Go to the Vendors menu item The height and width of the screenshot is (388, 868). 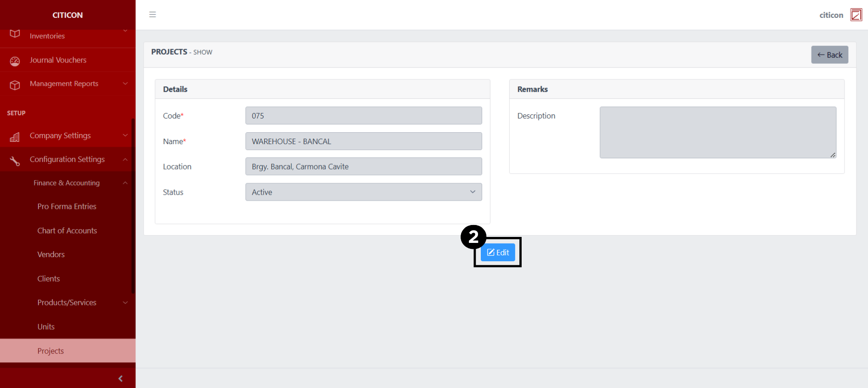pos(51,254)
